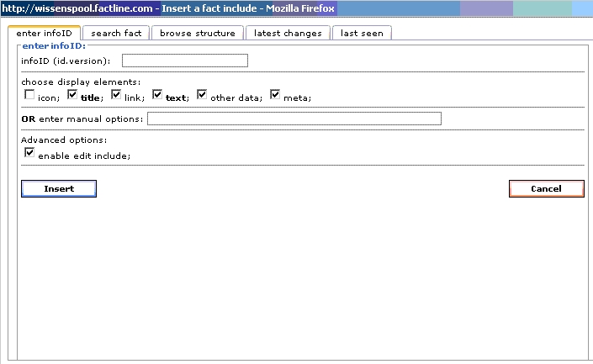The height and width of the screenshot is (364, 593).
Task: Enable the icon display checkbox
Action: click(29, 96)
